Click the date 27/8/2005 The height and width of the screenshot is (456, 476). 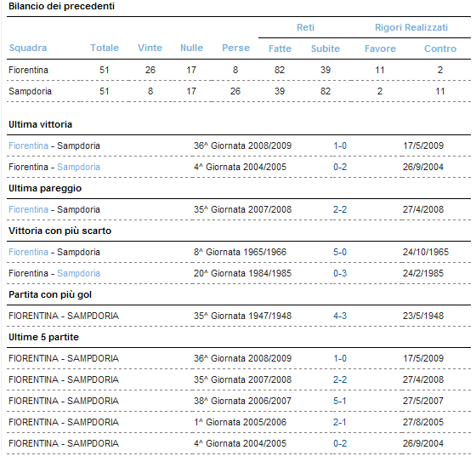[x=423, y=422]
